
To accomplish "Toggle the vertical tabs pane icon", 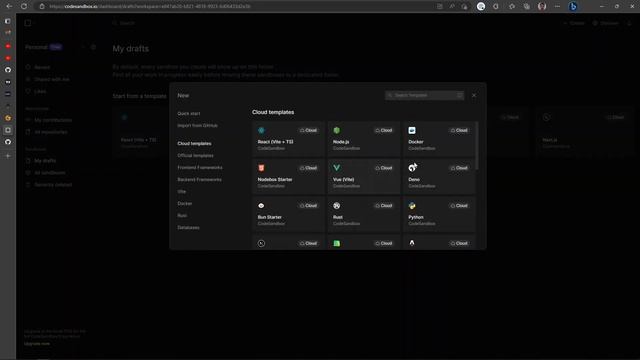I will (x=8, y=21).
